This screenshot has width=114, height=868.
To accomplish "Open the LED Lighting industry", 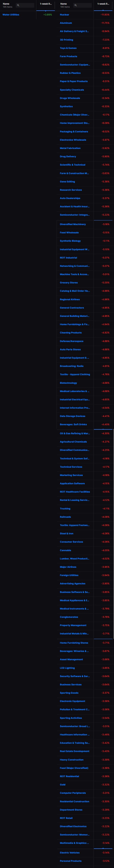I will click(67, 668).
